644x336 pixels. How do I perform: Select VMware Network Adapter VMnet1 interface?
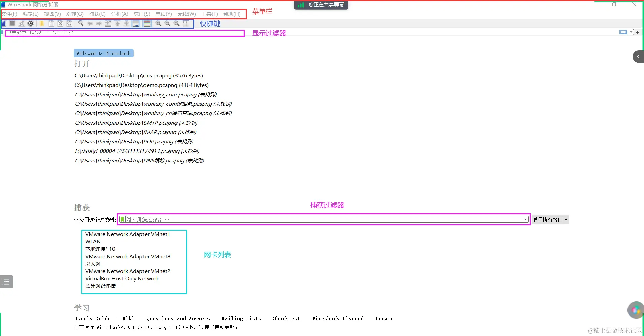pos(128,234)
